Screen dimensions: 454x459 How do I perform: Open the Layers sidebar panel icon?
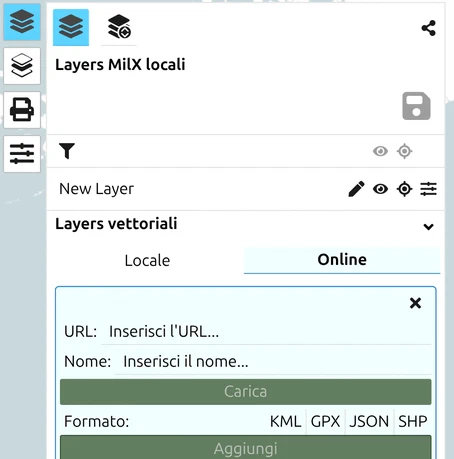click(22, 22)
